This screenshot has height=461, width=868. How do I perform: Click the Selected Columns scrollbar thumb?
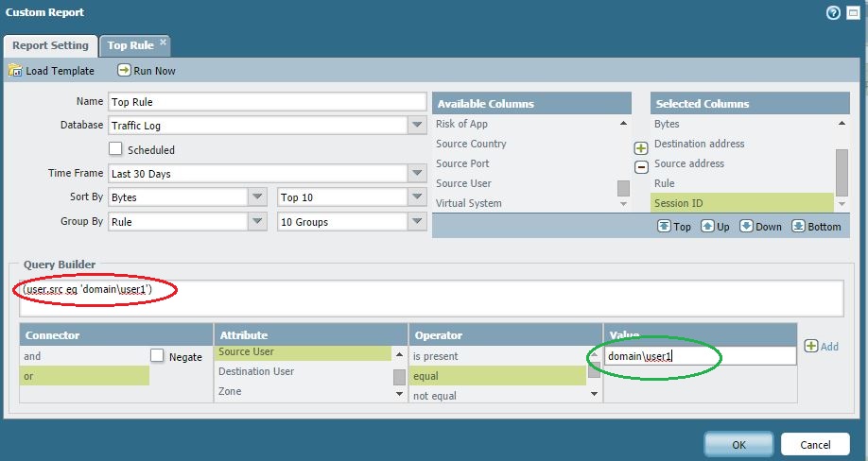click(842, 172)
